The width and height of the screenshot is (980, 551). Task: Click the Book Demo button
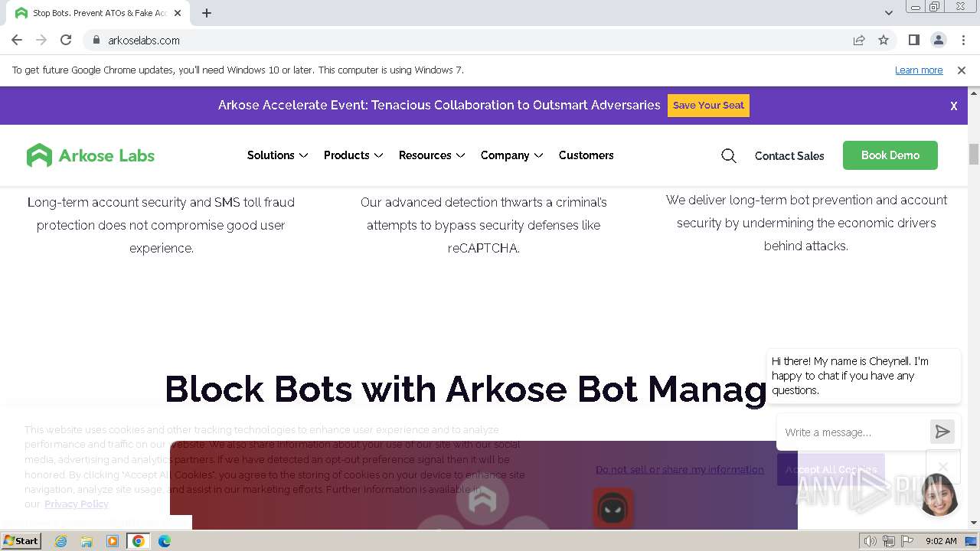pos(890,155)
